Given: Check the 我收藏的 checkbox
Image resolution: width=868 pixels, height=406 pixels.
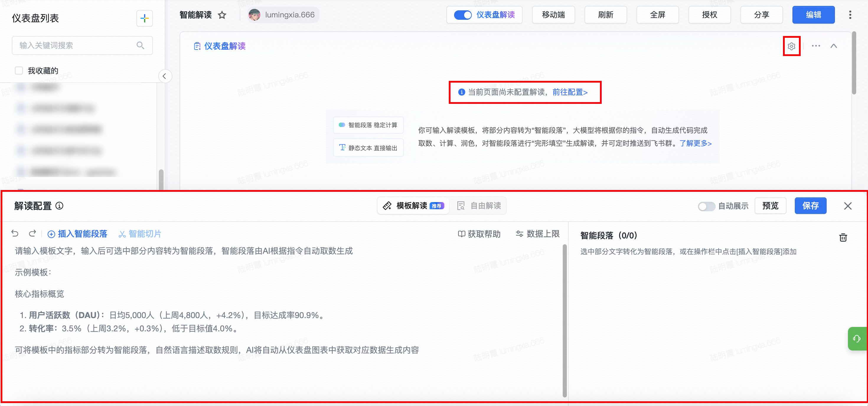Looking at the screenshot, I should tap(19, 70).
